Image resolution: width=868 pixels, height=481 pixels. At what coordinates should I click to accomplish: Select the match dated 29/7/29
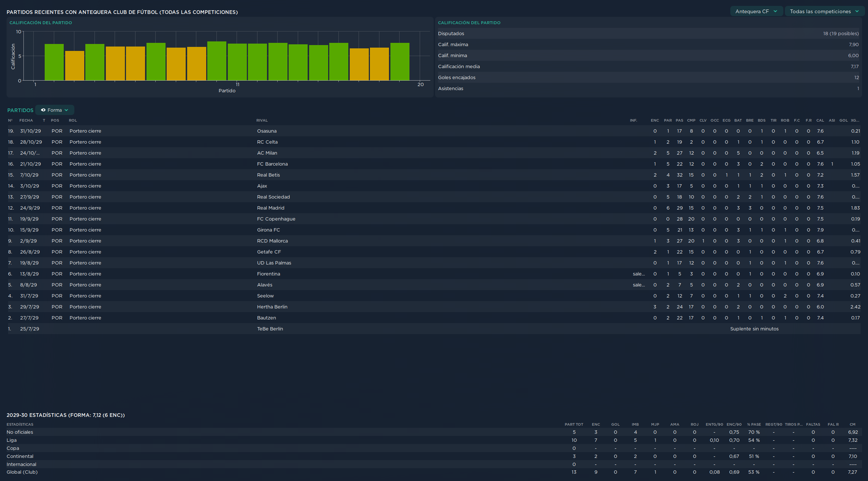pyautogui.click(x=434, y=307)
